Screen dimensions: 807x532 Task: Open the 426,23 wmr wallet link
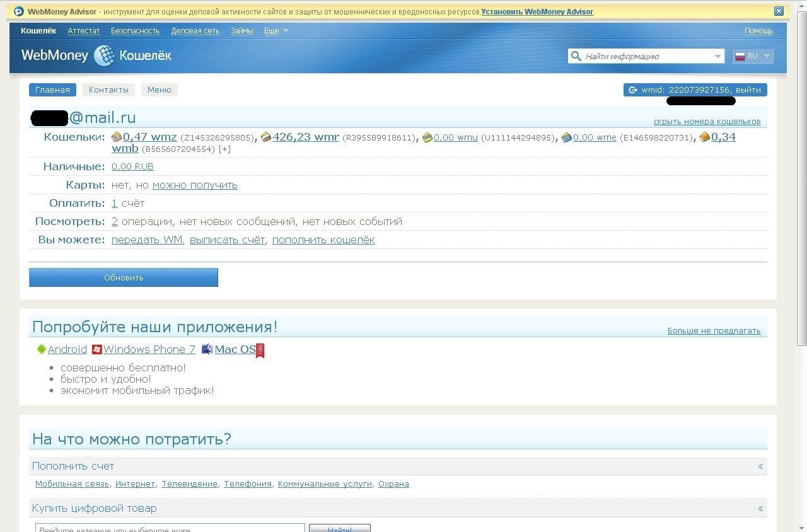tap(306, 137)
